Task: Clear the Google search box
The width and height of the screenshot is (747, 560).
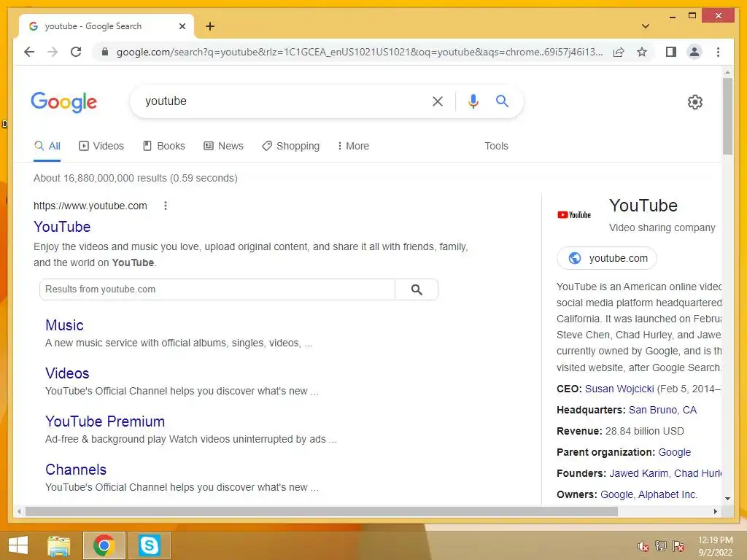Action: click(438, 101)
